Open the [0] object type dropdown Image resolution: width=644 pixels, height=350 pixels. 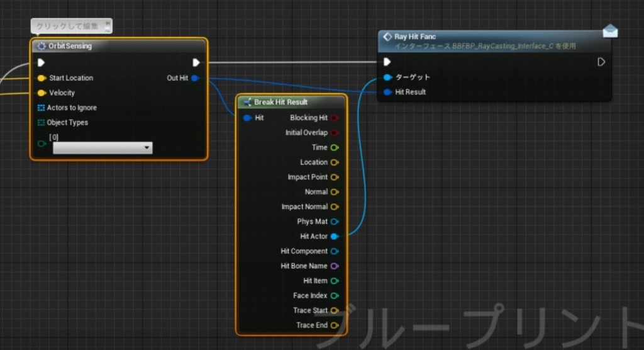[103, 148]
